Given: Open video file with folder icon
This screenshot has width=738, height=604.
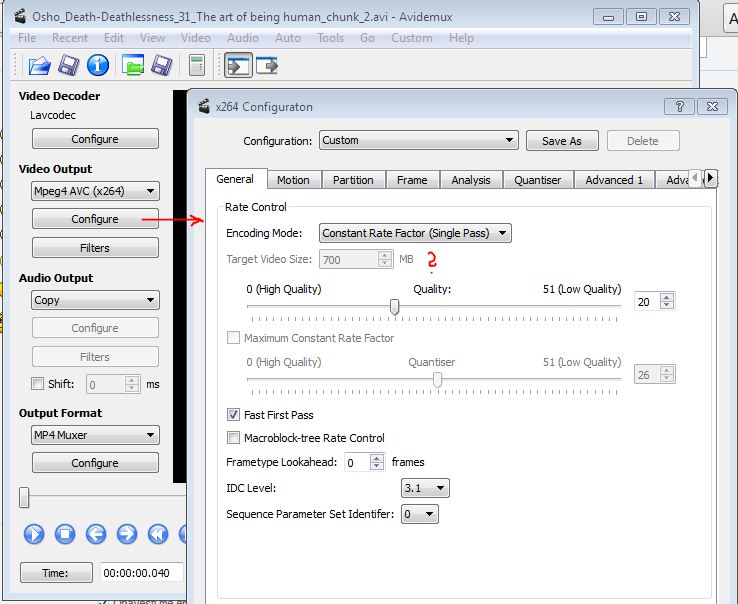Looking at the screenshot, I should 39,65.
